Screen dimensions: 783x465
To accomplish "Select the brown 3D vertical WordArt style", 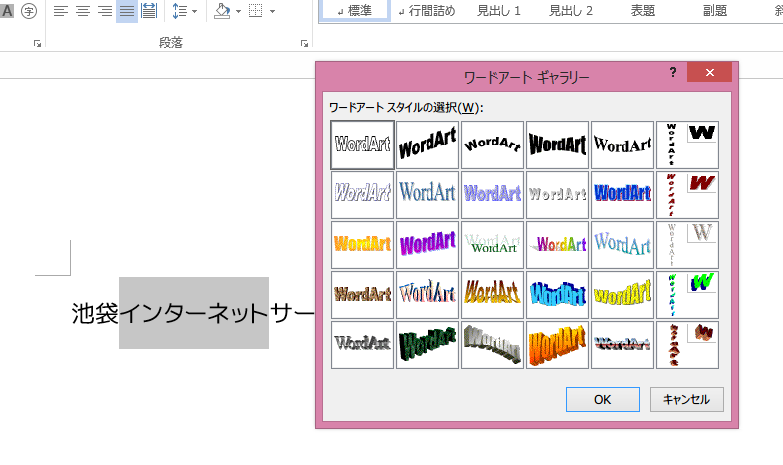I will point(688,345).
